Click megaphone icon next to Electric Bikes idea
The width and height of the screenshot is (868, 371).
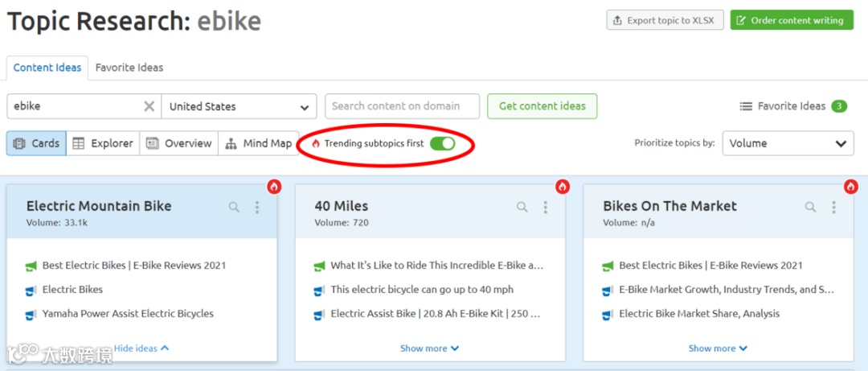tap(31, 290)
